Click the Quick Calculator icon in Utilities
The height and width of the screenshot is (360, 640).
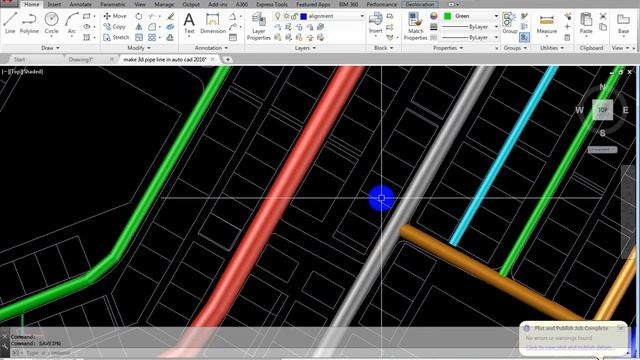[x=567, y=37]
